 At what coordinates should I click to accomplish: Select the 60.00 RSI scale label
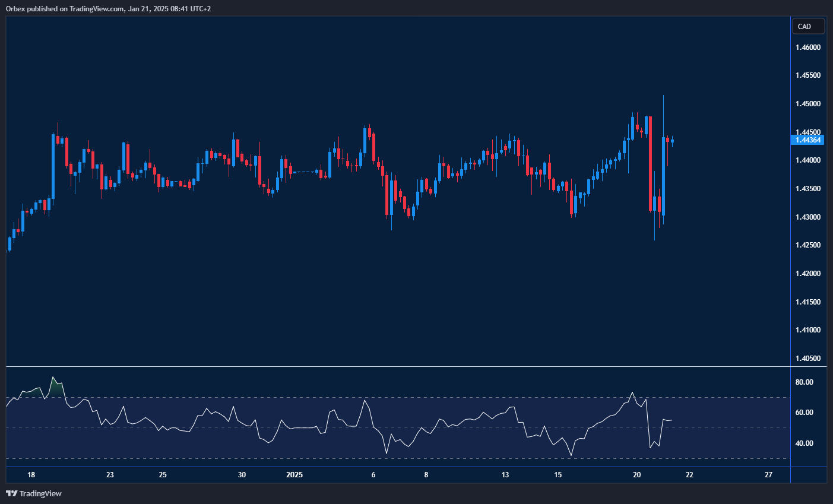pyautogui.click(x=804, y=413)
